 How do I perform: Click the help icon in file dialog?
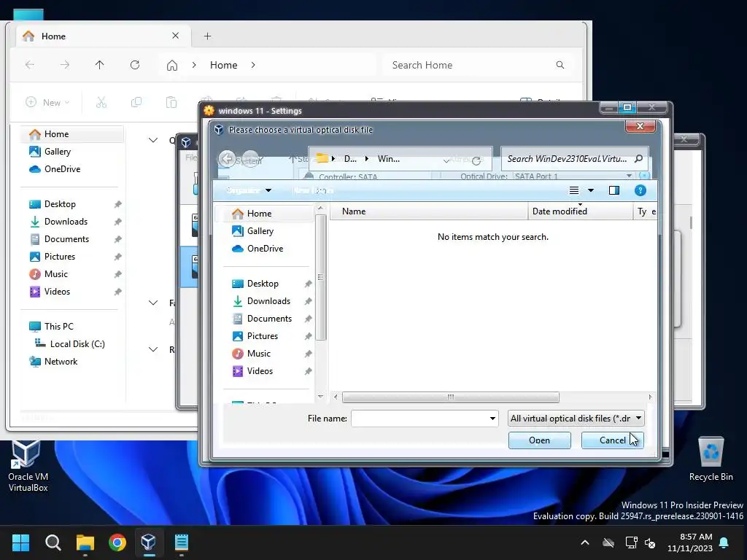pyautogui.click(x=640, y=190)
